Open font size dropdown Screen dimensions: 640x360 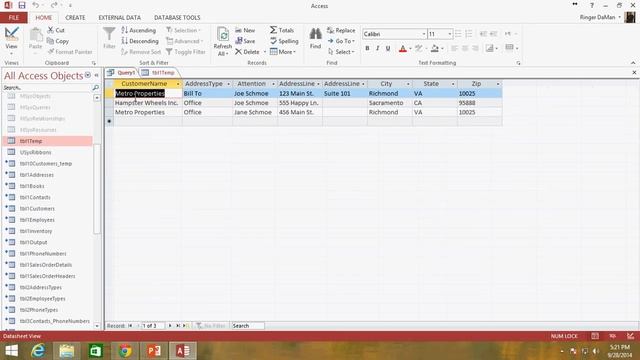[x=450, y=34]
